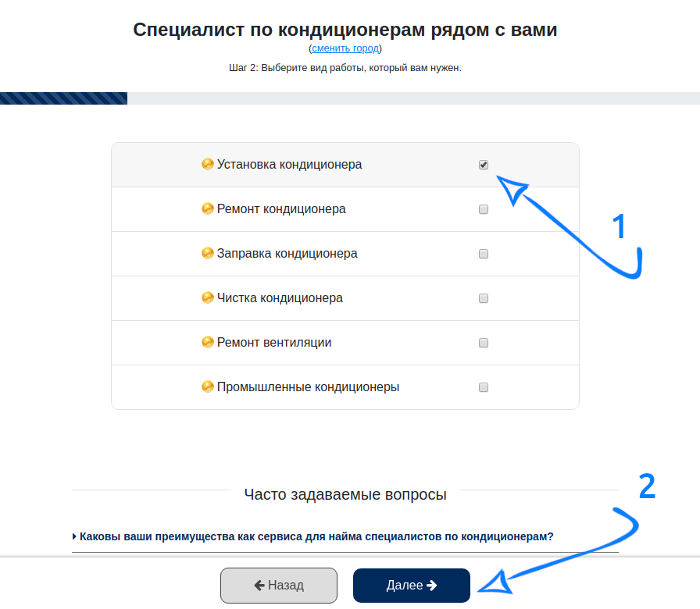Click the Чистка кондиционера label
Screen dimensions: 700x609
280,298
